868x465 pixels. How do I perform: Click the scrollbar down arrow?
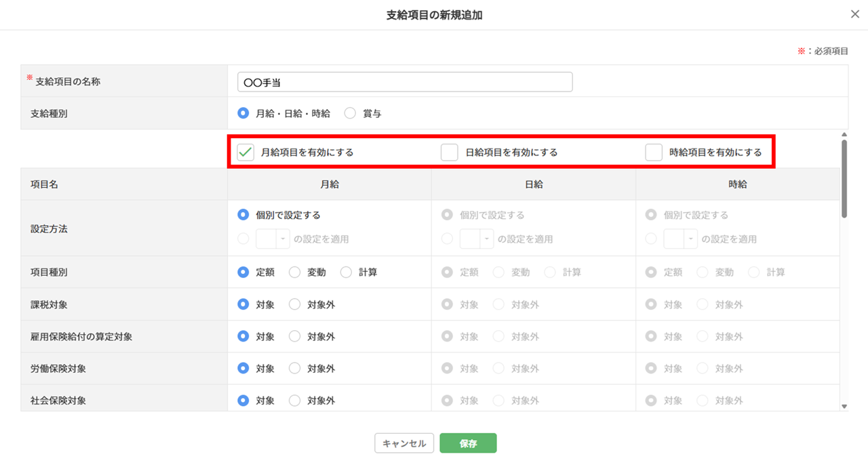(844, 406)
